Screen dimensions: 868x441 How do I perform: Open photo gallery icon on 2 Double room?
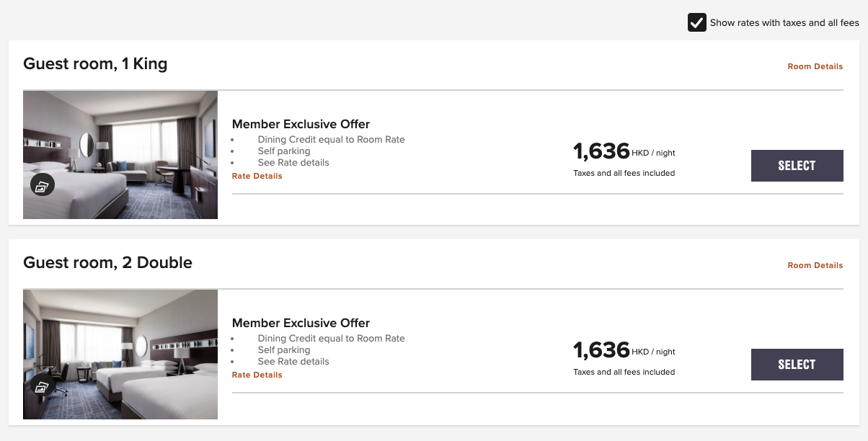tap(42, 385)
